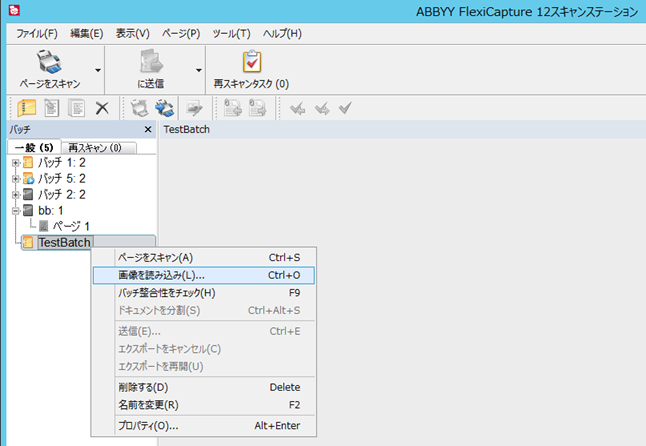Choose エクスポートをキャンセル(C) in context menu

[204, 349]
